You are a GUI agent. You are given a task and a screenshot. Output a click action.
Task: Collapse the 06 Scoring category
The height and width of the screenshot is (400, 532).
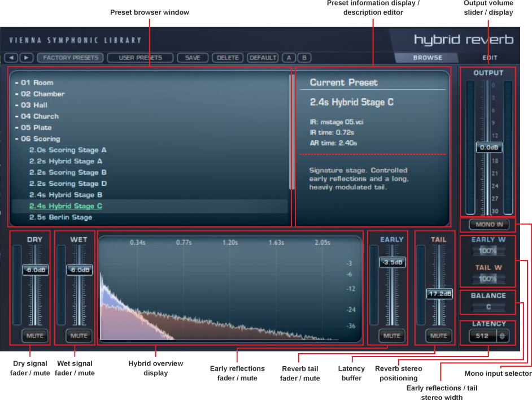(x=37, y=138)
